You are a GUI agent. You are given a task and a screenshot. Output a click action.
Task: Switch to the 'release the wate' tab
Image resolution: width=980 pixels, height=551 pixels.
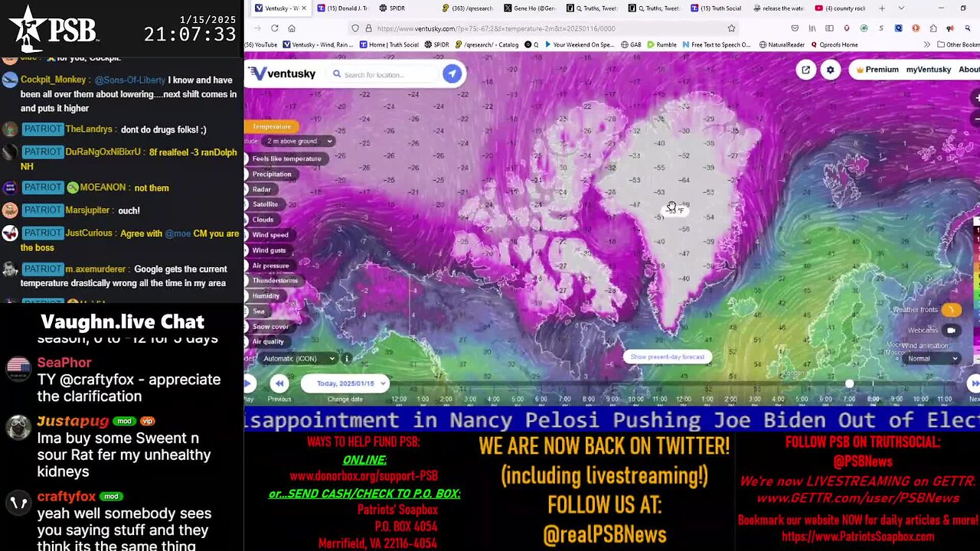point(778,8)
